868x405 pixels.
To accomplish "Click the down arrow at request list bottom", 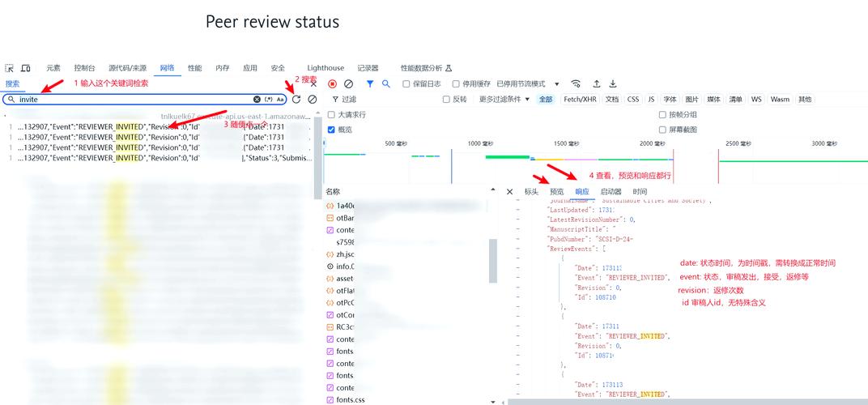I will pos(493,401).
